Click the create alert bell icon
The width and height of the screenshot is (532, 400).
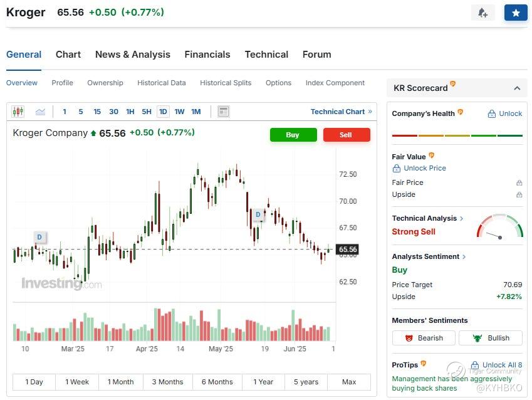[482, 13]
